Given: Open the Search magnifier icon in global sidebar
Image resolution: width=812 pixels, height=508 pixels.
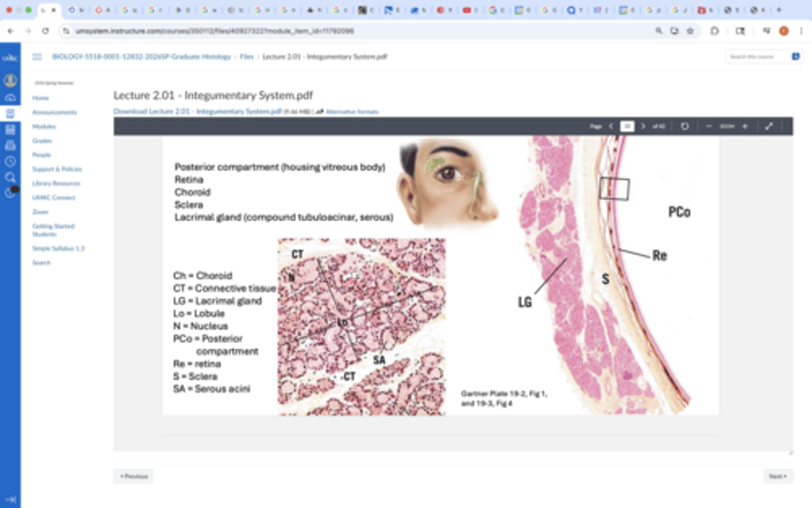Looking at the screenshot, I should coord(10,177).
